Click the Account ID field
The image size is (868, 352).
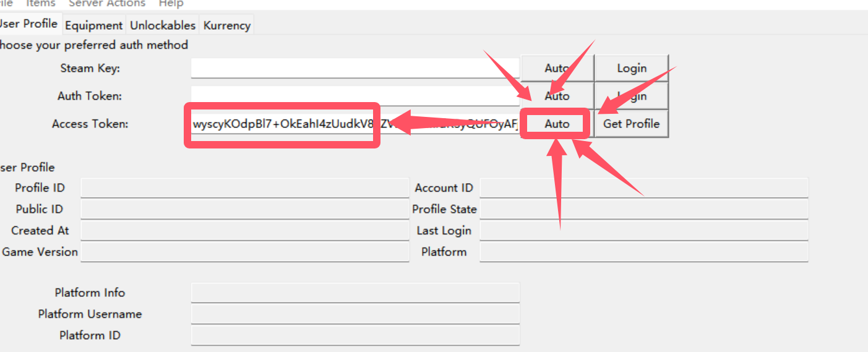click(x=643, y=188)
